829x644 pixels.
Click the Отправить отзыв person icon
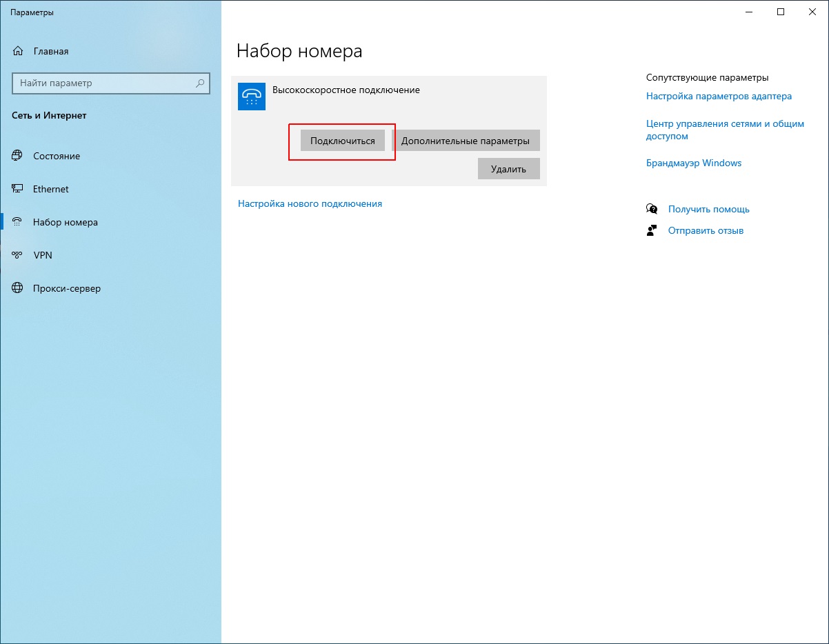[x=652, y=230]
